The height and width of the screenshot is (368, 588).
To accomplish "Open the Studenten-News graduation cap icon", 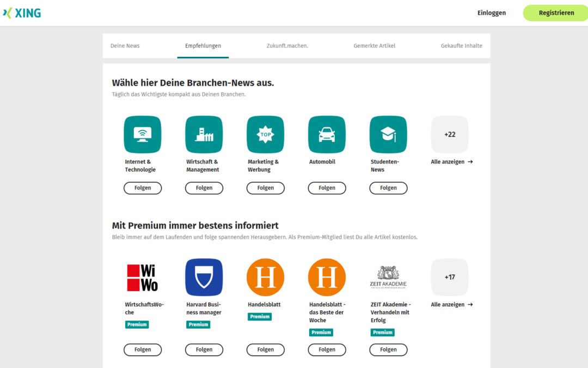I will pyautogui.click(x=388, y=135).
